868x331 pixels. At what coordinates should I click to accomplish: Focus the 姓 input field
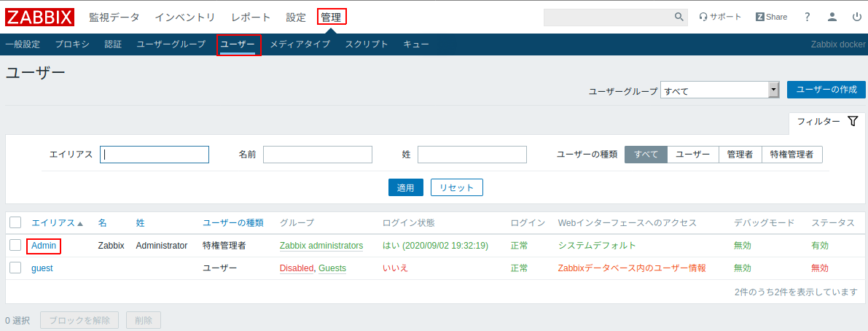(x=472, y=155)
